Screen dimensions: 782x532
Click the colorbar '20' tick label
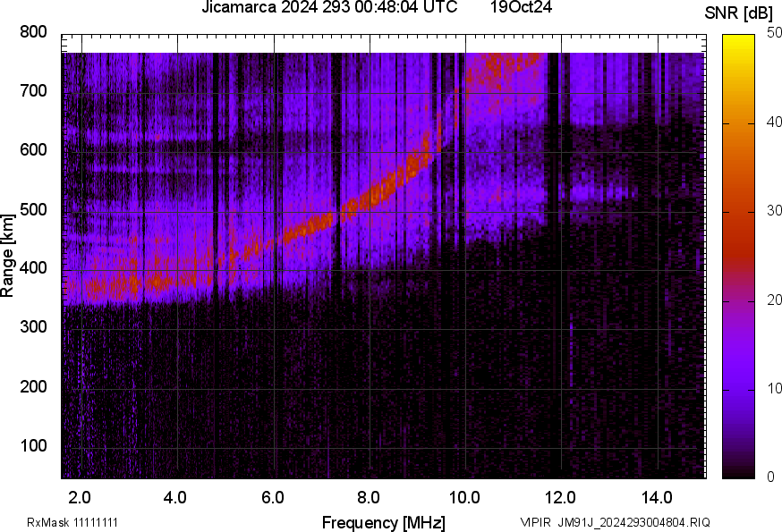click(x=774, y=300)
